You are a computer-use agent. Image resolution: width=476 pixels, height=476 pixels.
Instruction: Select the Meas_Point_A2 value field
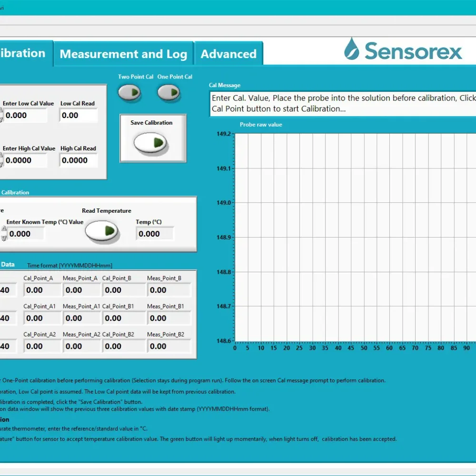81,347
